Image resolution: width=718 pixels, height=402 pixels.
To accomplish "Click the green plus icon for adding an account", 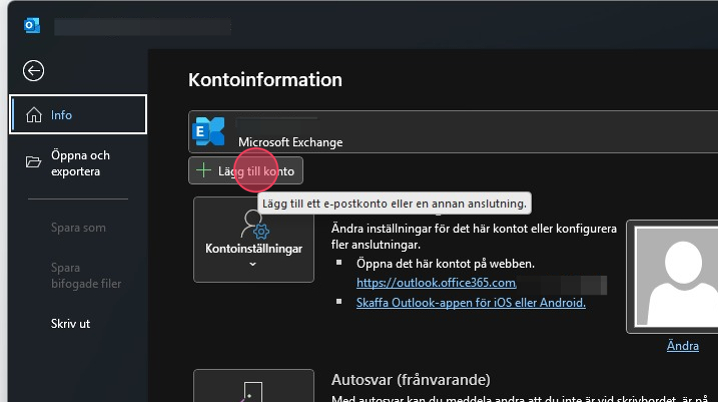I will click(x=203, y=171).
